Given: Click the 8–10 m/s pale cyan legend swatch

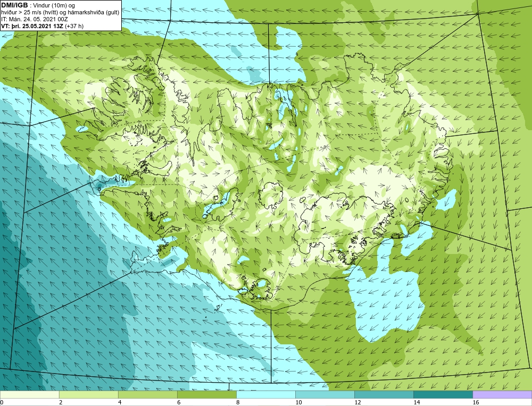Looking at the screenshot, I should coord(265,394).
